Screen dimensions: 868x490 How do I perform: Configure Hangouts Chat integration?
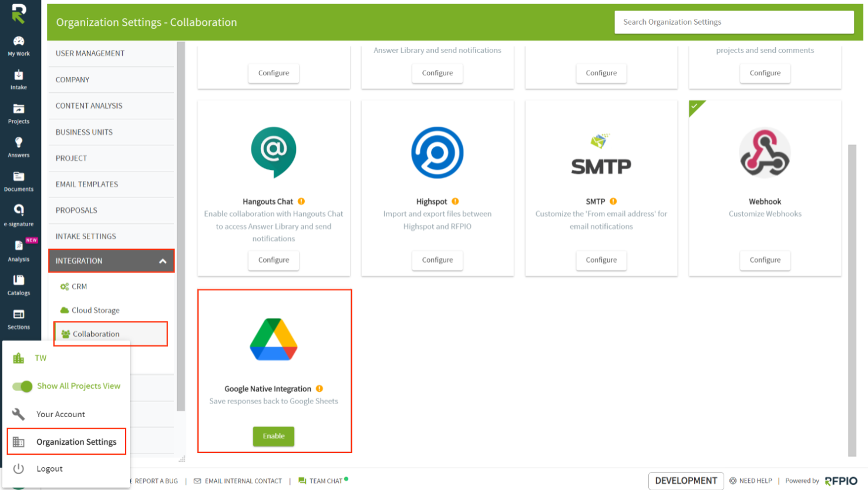click(274, 260)
